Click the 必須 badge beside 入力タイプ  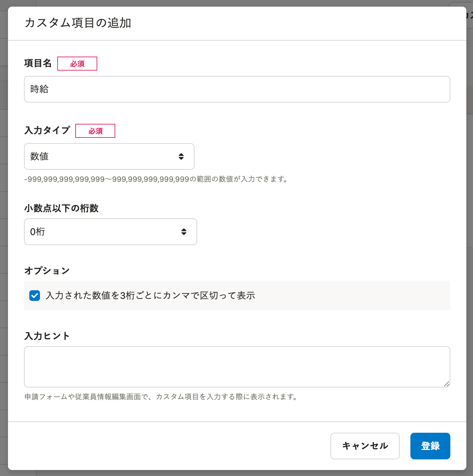pyautogui.click(x=95, y=131)
